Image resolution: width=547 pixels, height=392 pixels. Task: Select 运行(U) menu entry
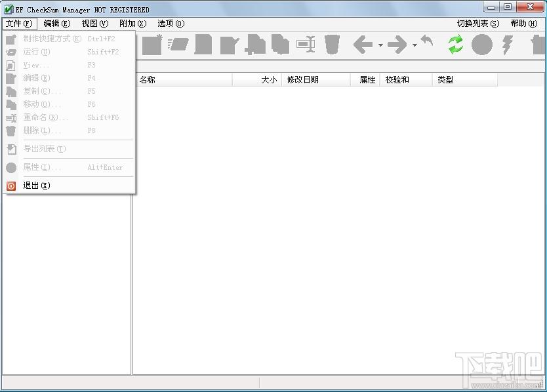click(x=69, y=52)
